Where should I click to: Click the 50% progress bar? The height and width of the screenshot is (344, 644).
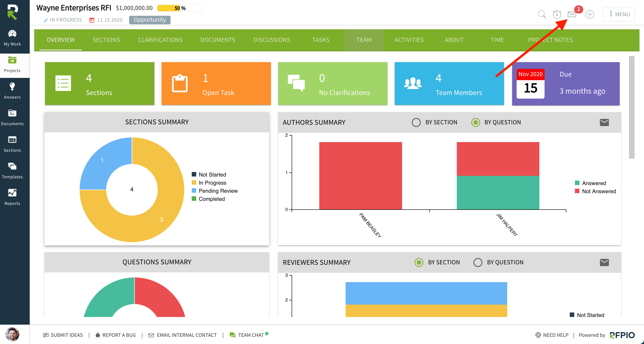tap(179, 8)
